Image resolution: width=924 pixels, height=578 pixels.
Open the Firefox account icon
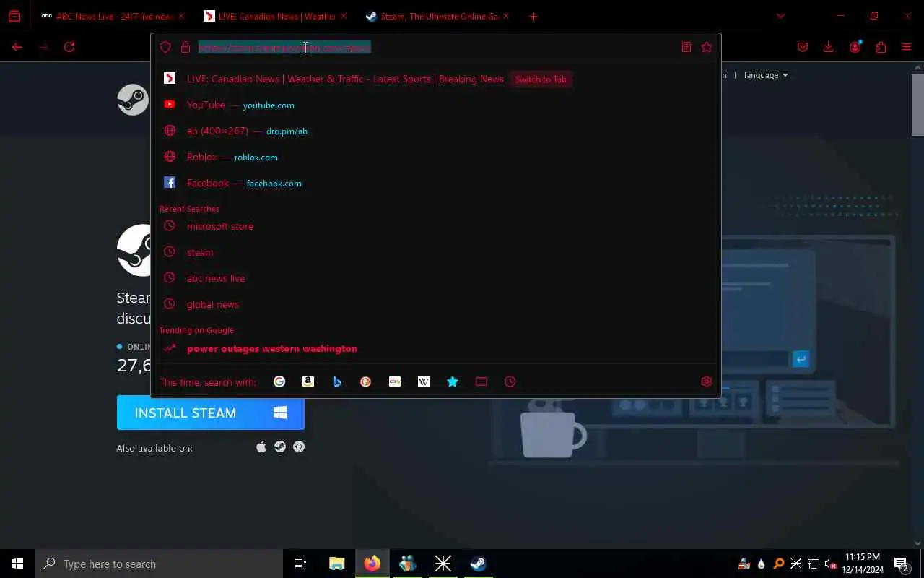point(855,47)
